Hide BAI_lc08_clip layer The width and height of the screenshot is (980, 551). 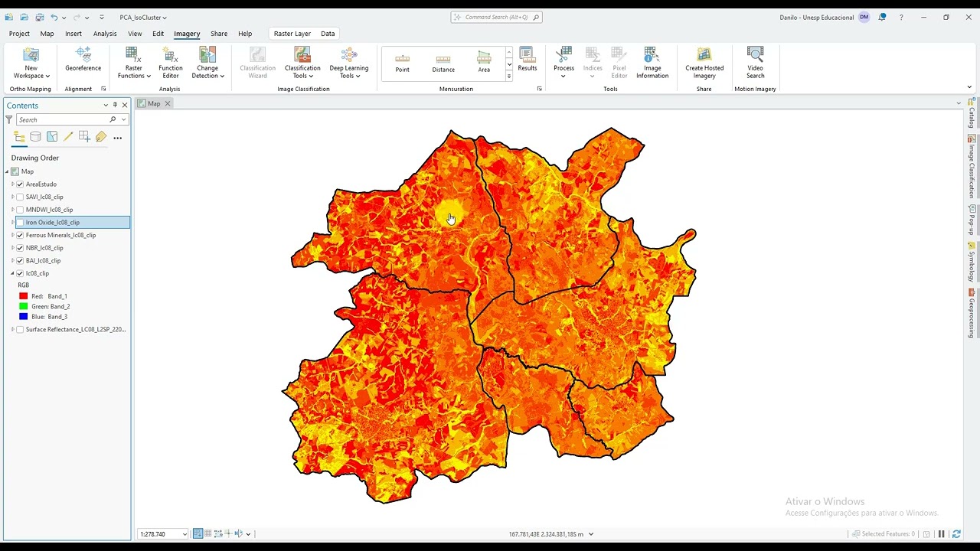pyautogui.click(x=20, y=260)
